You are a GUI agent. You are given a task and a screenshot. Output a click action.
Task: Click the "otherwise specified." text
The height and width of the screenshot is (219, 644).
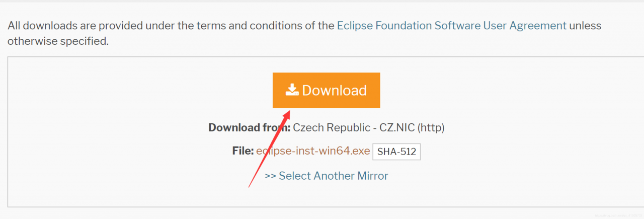pyautogui.click(x=58, y=41)
